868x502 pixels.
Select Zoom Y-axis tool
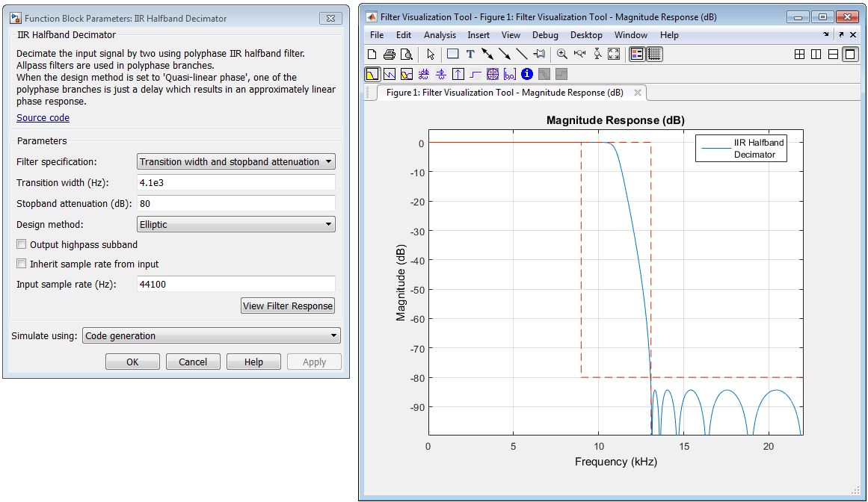tap(597, 55)
